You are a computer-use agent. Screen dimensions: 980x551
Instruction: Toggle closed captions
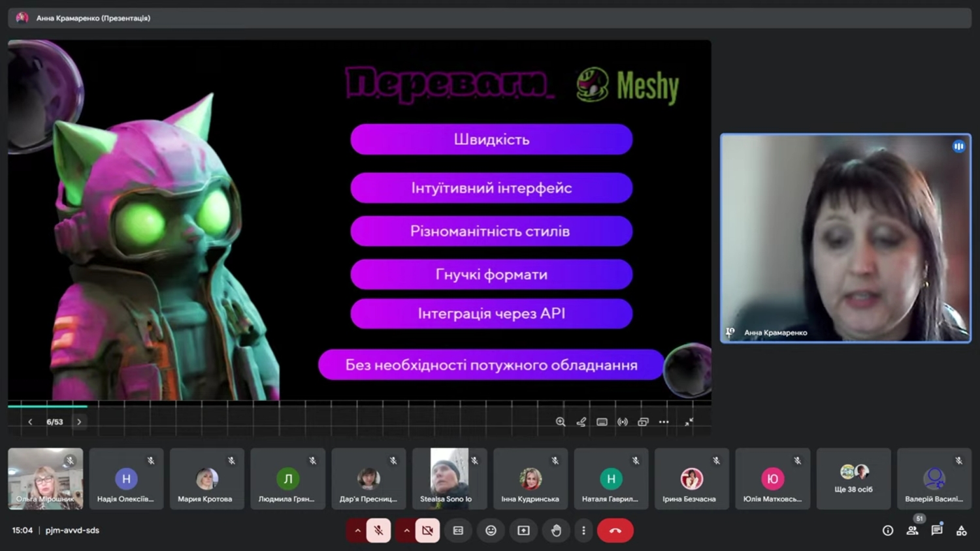click(x=459, y=531)
